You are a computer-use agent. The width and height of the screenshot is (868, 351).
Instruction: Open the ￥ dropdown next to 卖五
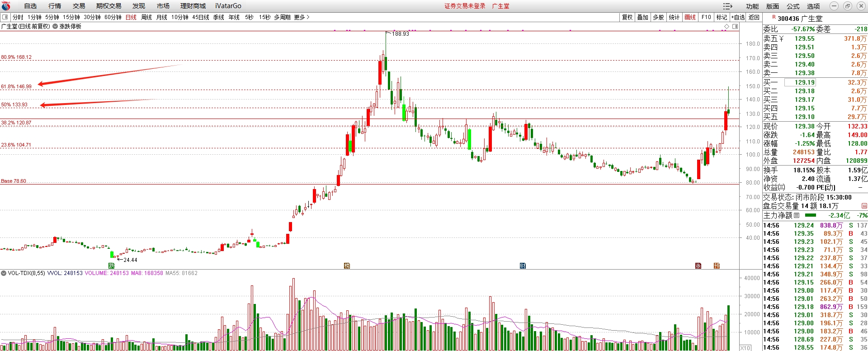tap(781, 38)
